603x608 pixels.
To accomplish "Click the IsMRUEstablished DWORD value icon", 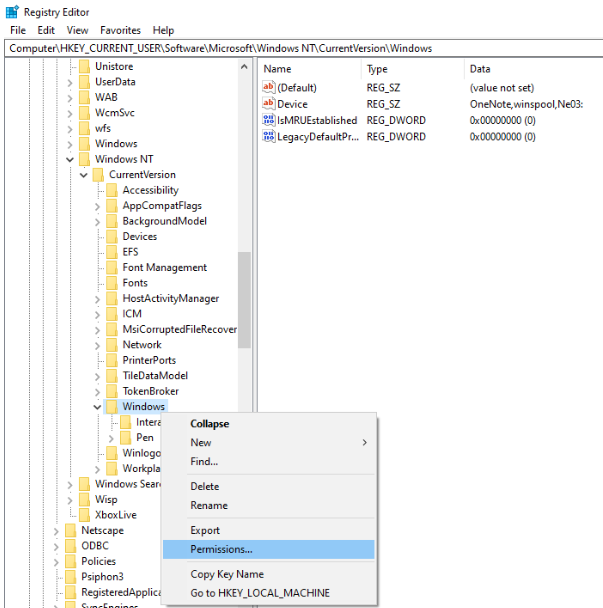I will click(268, 120).
